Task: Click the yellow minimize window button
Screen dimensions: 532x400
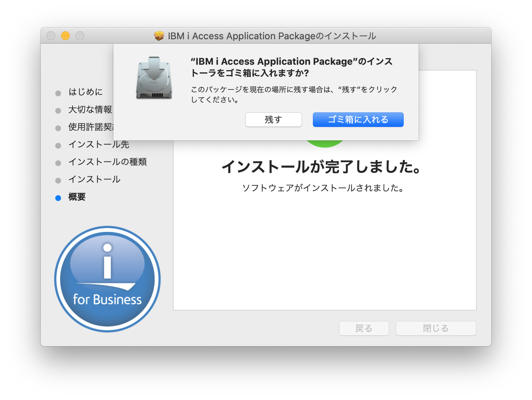Action: pyautogui.click(x=65, y=36)
